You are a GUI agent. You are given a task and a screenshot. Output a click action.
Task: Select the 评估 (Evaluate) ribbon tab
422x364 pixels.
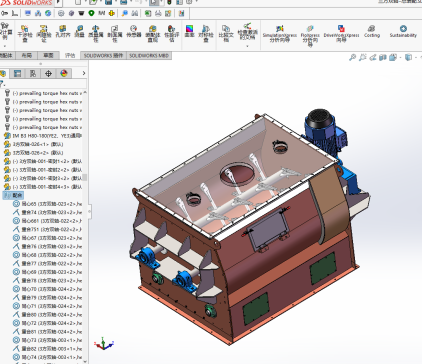[x=70, y=55]
